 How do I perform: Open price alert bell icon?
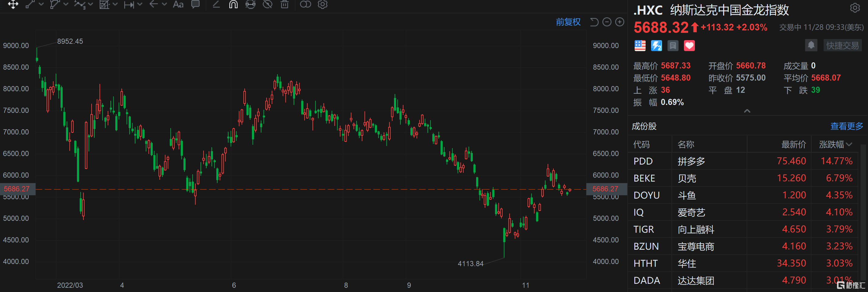(x=811, y=45)
